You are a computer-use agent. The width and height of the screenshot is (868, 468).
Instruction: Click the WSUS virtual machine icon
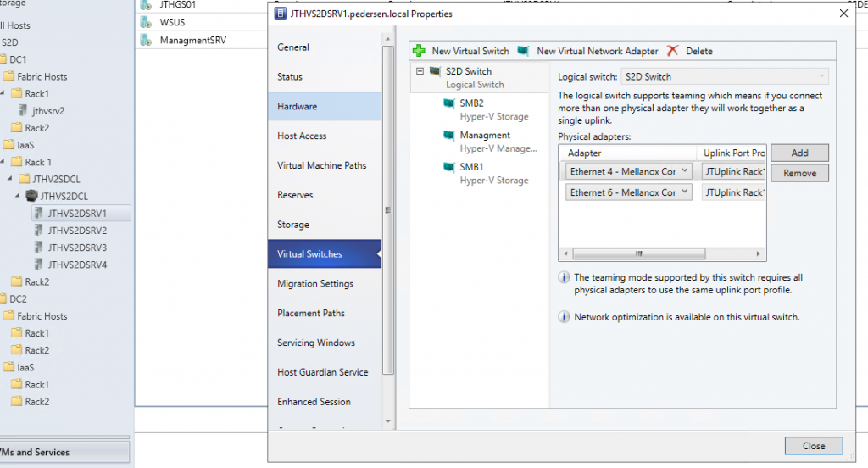pyautogui.click(x=146, y=22)
